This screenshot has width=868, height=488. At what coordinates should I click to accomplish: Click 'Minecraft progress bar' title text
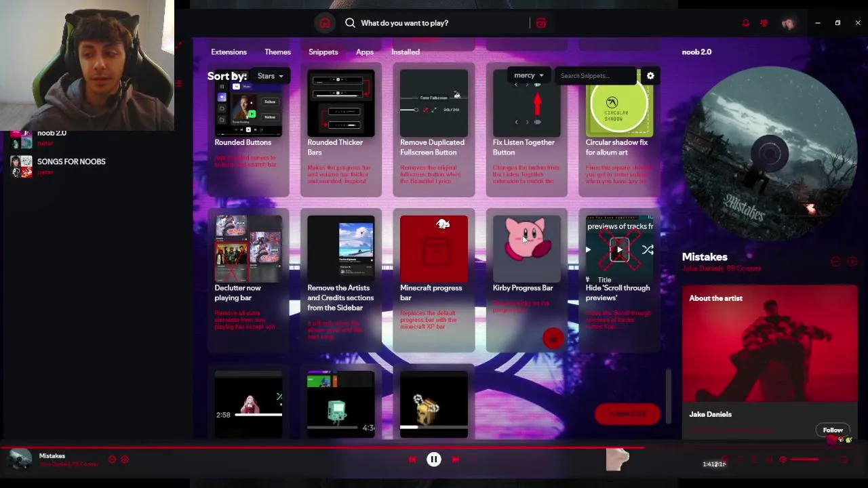(431, 293)
